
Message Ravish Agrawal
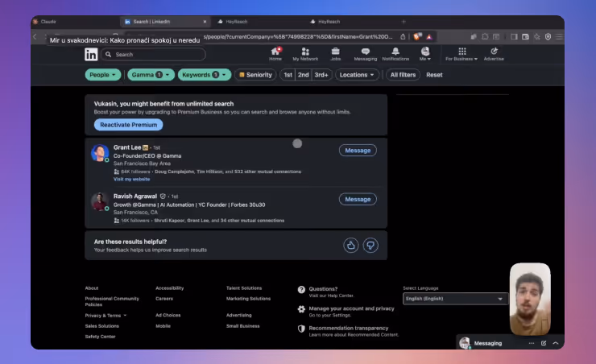(358, 199)
